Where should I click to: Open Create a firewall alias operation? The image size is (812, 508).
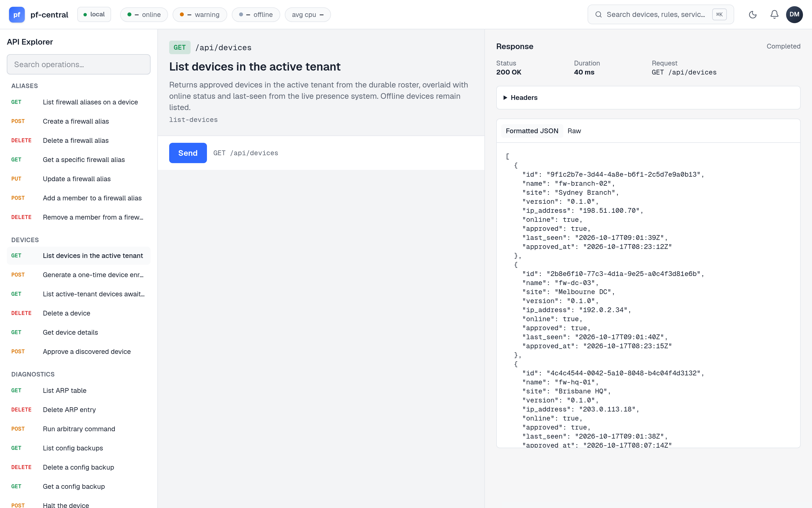pyautogui.click(x=78, y=121)
